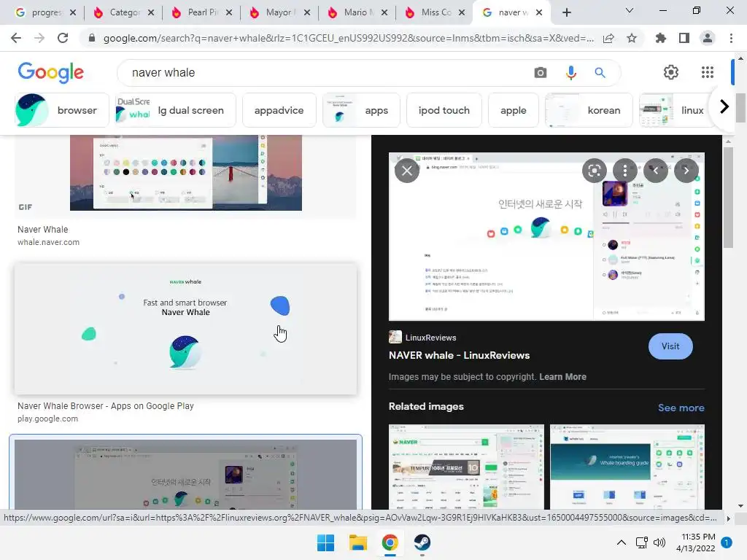Open Google Lens on preview image
Image resolution: width=747 pixels, height=560 pixels.
pos(594,171)
